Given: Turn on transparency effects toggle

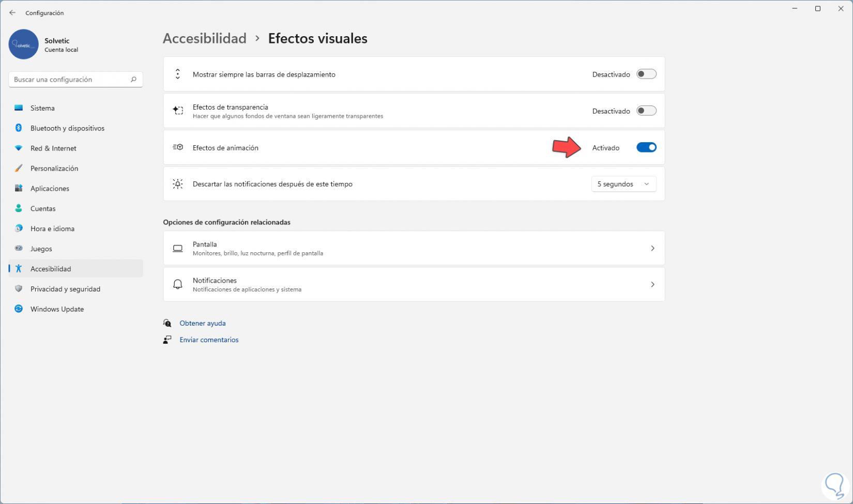Looking at the screenshot, I should [x=646, y=111].
